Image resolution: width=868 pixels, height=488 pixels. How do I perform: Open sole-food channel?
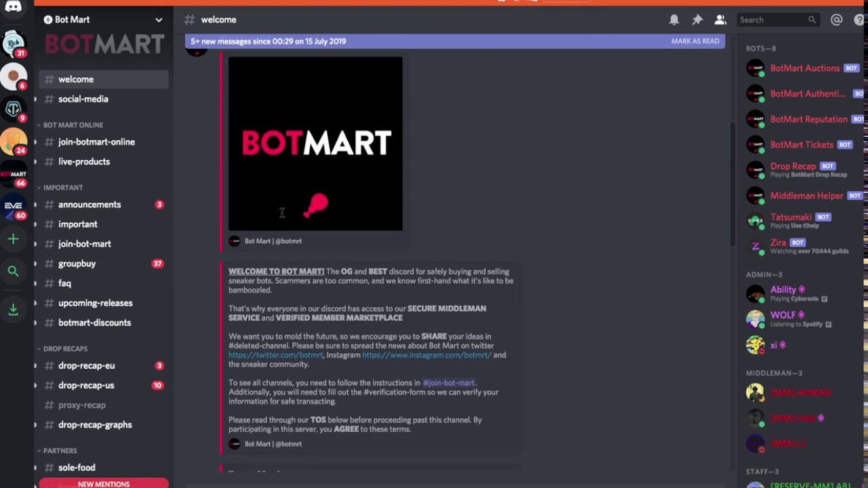pos(104,467)
